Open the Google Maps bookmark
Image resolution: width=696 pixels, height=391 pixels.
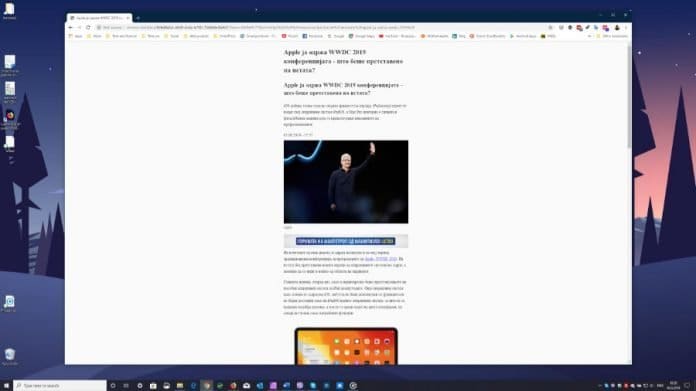362,36
